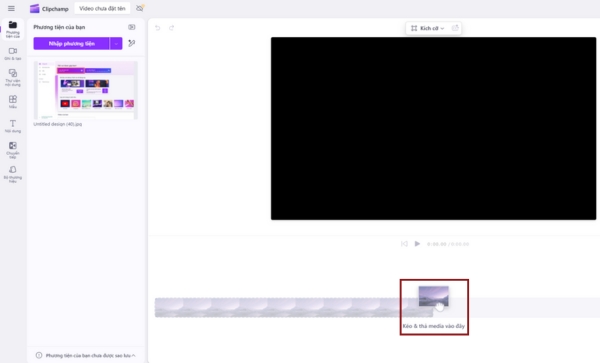Click the Phương tiện của bạn panel heading
Screen dimensions: 600x363
coord(59,27)
